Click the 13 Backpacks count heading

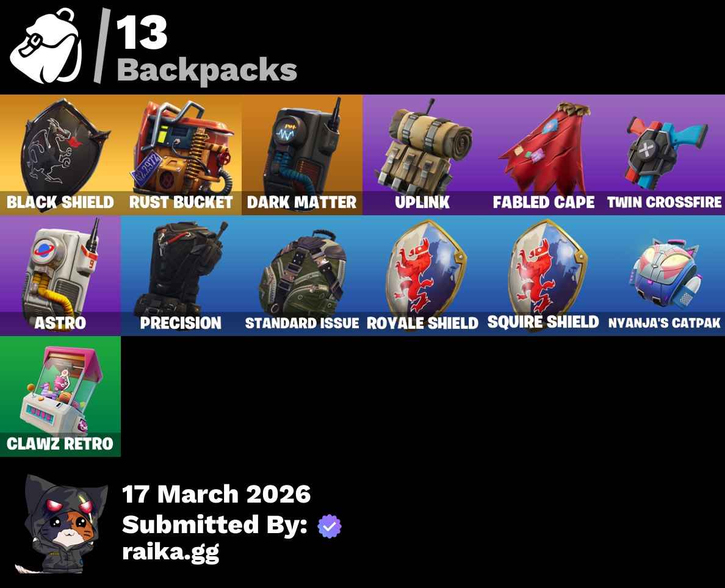206,49
